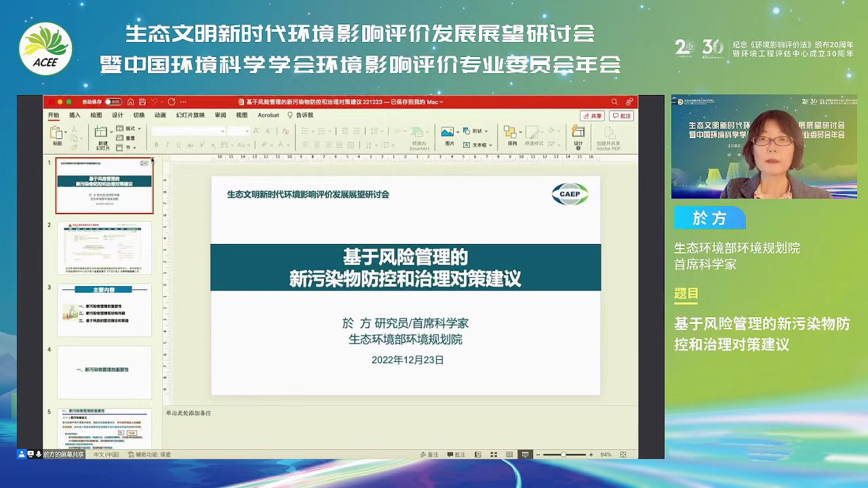Toggle the AutoSave (自动保存) switch
Image resolution: width=868 pixels, height=488 pixels.
coord(113,102)
